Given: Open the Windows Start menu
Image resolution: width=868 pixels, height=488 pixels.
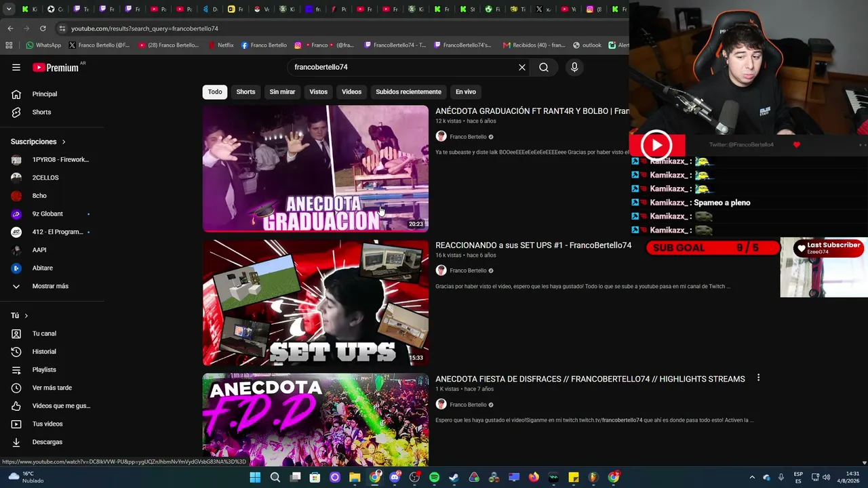Looking at the screenshot, I should [x=255, y=477].
